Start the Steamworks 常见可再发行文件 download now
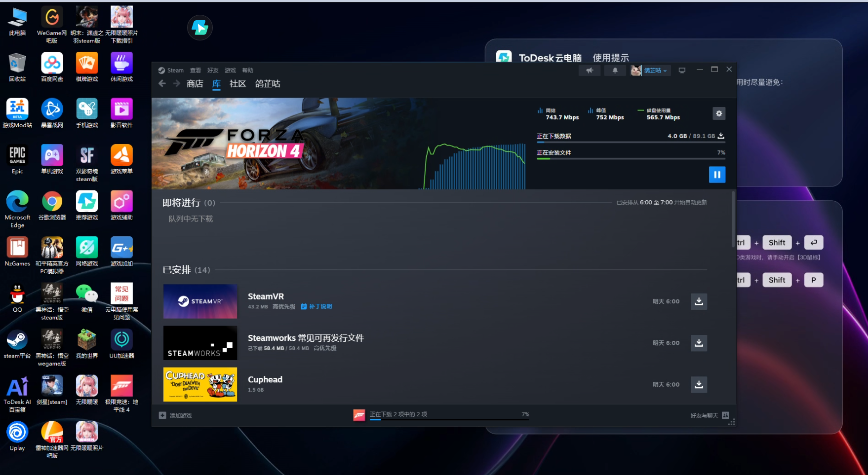868x475 pixels. tap(699, 343)
